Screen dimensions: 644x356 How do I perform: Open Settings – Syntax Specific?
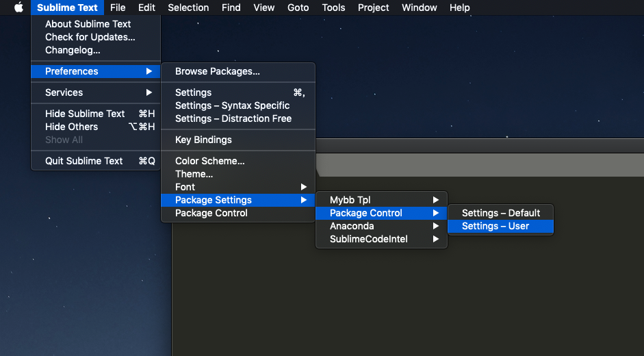[x=232, y=105]
